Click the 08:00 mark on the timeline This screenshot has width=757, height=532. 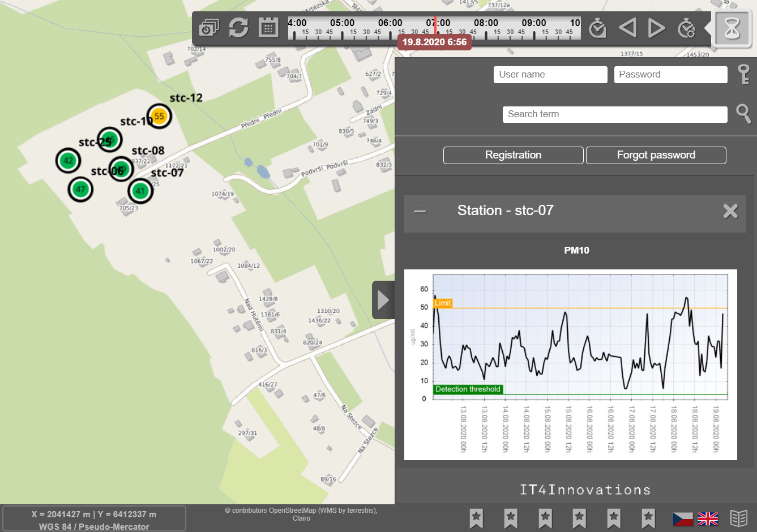pos(485,23)
